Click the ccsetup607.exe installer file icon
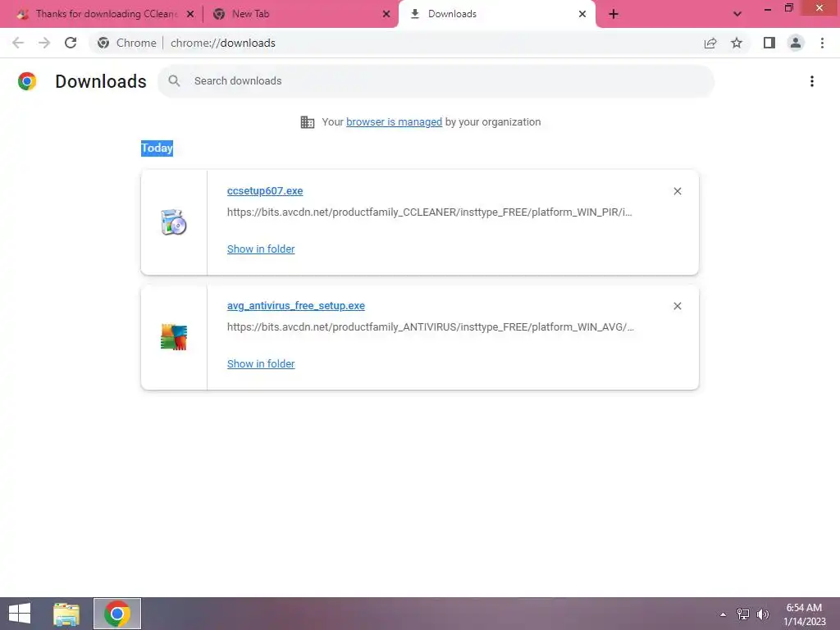840x630 pixels. coord(174,222)
